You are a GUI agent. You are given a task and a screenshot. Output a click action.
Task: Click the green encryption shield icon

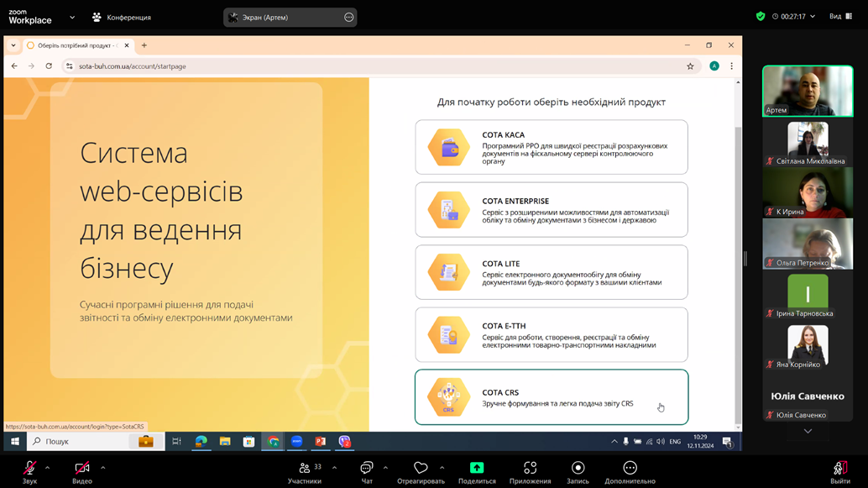[761, 16]
